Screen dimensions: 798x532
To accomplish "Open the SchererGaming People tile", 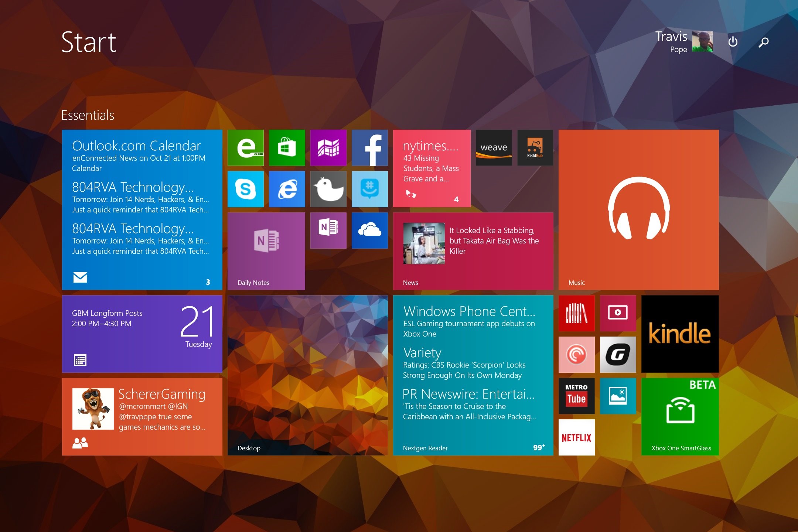I will point(142,417).
